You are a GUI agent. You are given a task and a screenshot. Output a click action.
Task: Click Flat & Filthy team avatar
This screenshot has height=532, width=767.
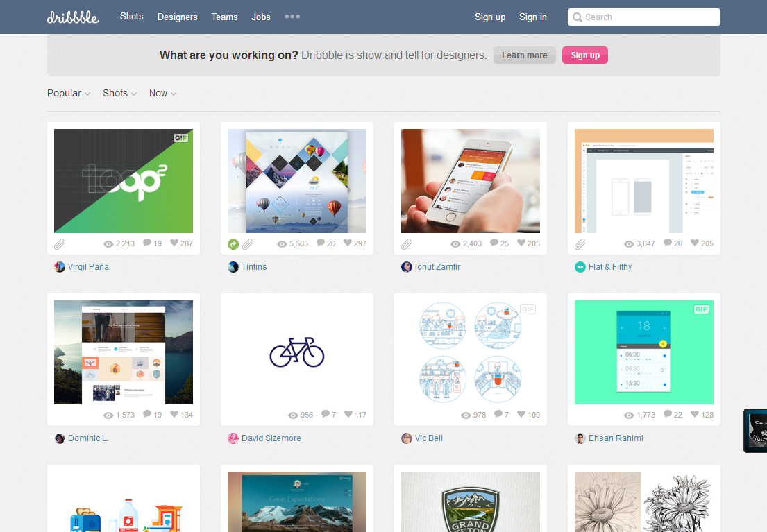(580, 267)
